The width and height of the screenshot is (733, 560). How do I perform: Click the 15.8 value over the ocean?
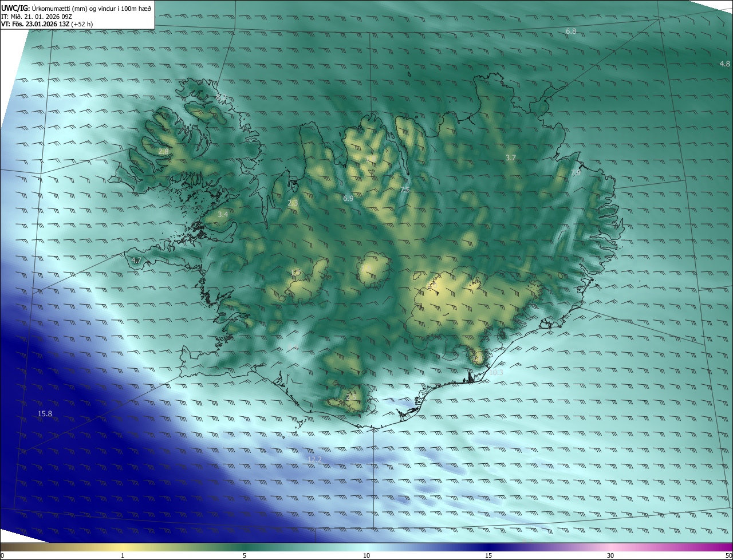click(x=45, y=413)
